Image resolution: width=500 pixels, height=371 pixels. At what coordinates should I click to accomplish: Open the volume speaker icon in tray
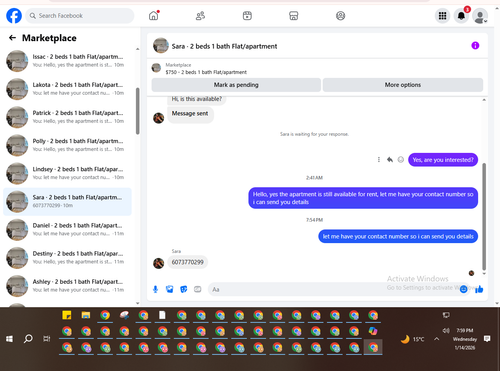[x=446, y=330]
